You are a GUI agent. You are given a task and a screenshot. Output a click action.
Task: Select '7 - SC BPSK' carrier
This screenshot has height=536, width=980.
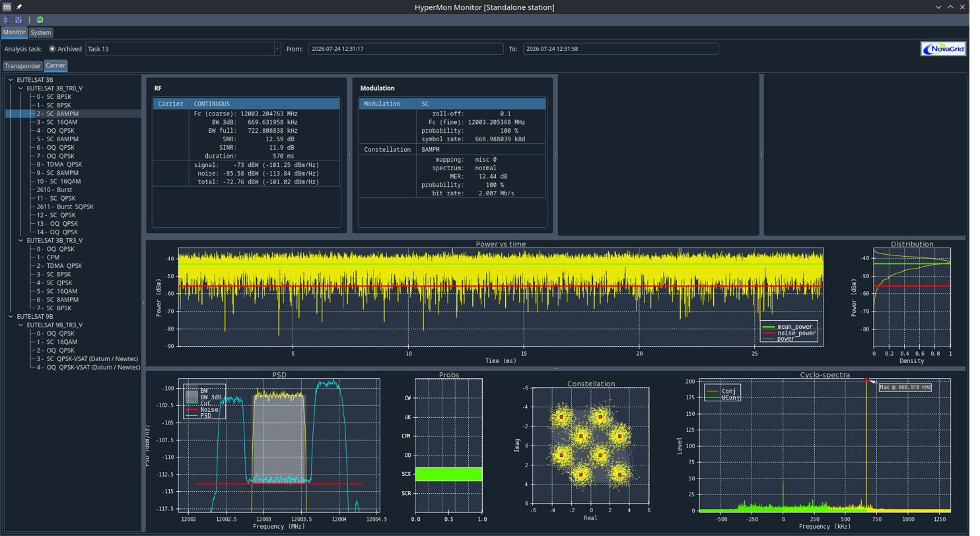[x=53, y=308]
